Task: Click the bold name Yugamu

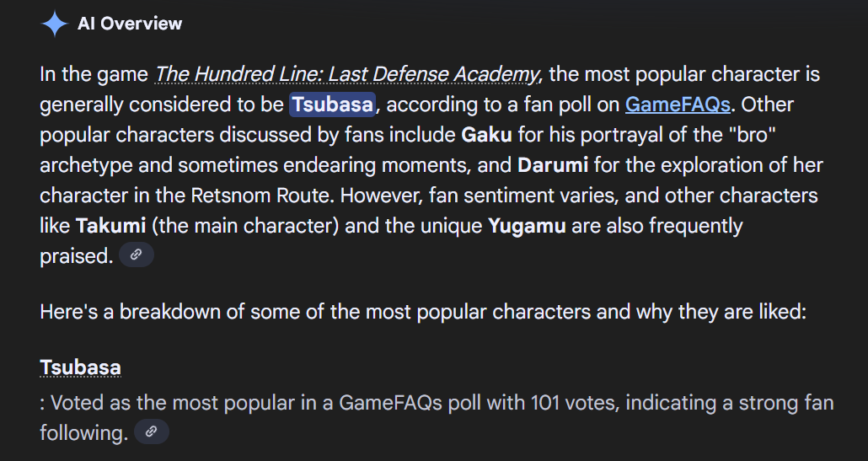Action: (x=527, y=226)
